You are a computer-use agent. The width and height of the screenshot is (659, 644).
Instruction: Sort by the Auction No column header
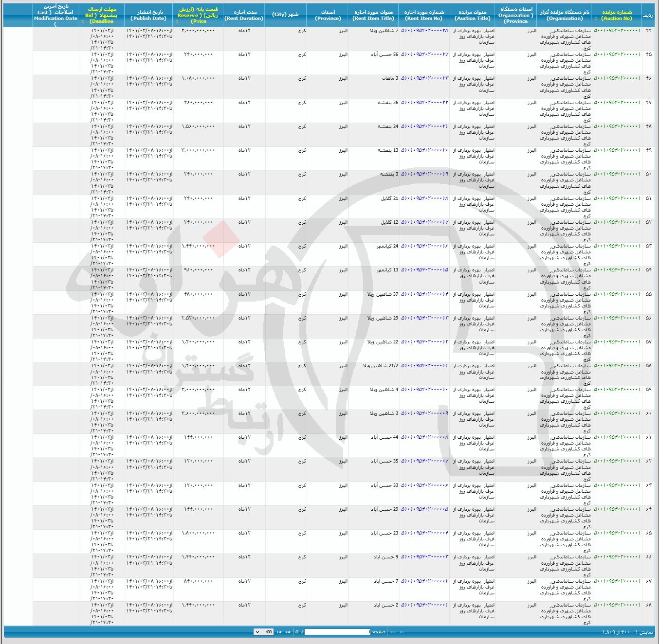pos(617,15)
